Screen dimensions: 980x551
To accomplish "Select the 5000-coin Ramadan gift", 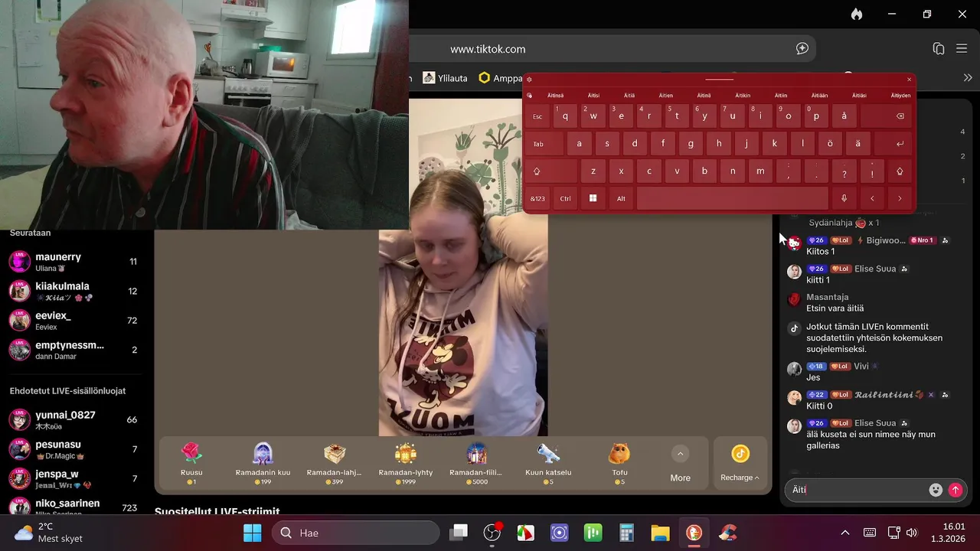I will (476, 463).
